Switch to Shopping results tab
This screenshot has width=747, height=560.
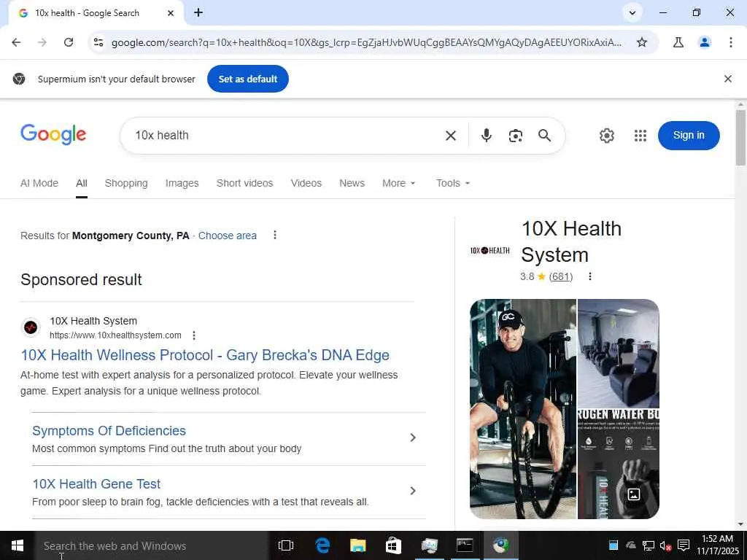pyautogui.click(x=126, y=183)
